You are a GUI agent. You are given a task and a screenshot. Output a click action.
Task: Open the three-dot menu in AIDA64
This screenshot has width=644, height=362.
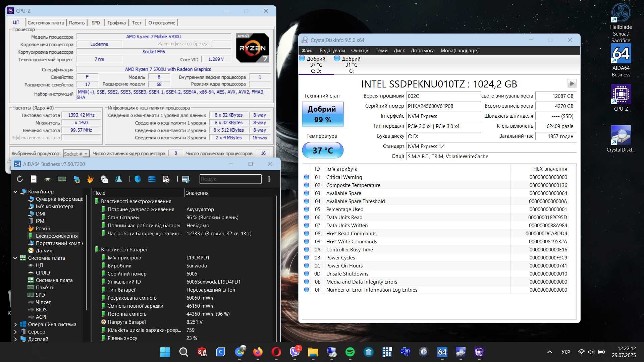[269, 179]
